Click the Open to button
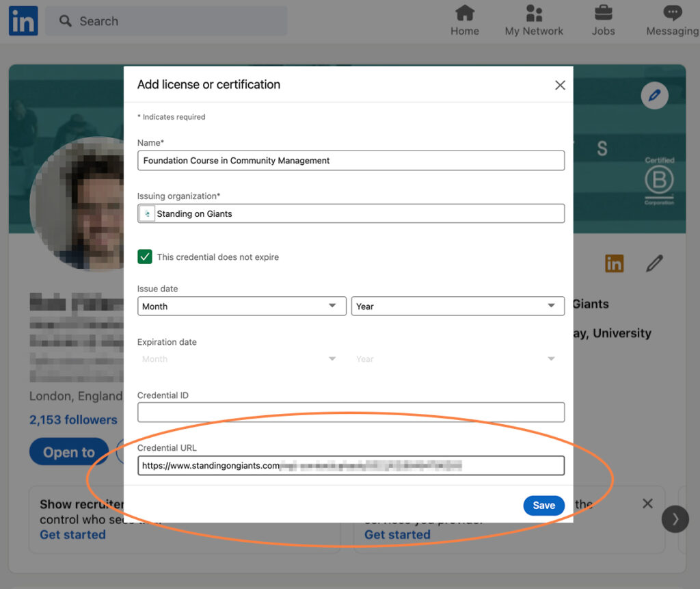 click(69, 451)
